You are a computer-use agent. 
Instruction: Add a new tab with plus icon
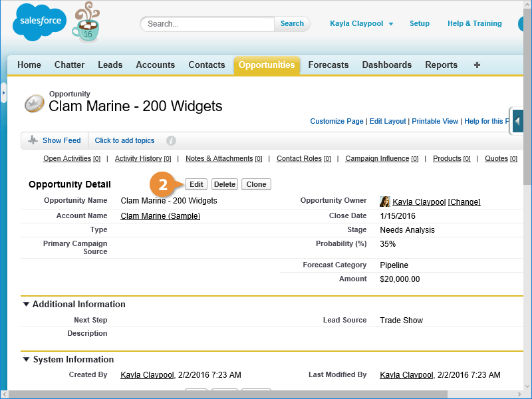tap(477, 65)
